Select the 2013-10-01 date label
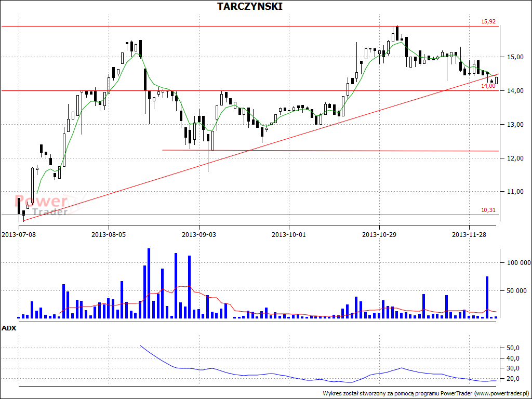Screen dimensions: 532x399 pos(289,234)
